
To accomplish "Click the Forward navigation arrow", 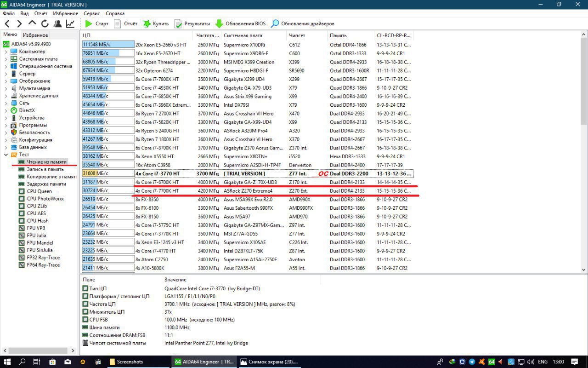I will click(x=19, y=23).
